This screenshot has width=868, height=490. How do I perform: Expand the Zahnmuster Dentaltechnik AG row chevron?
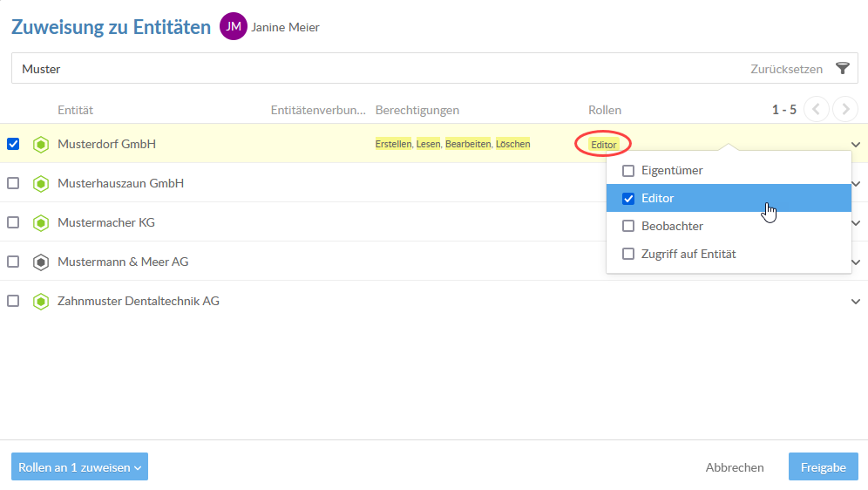click(856, 302)
